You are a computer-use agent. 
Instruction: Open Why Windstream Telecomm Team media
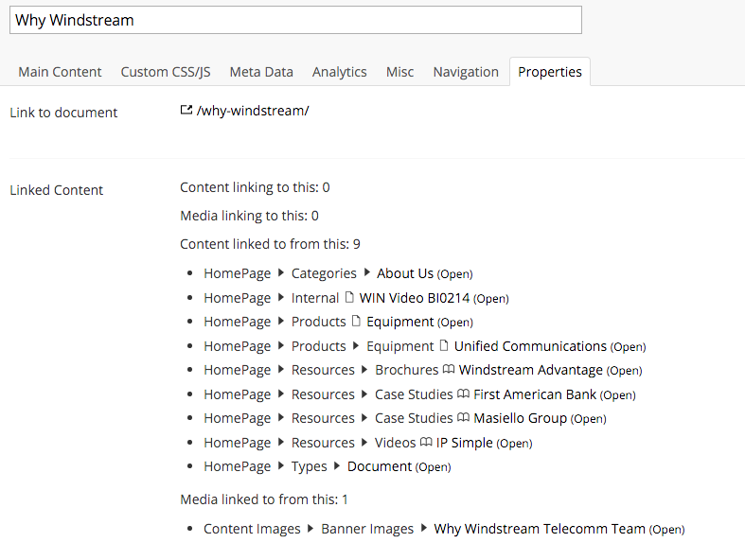[540, 529]
